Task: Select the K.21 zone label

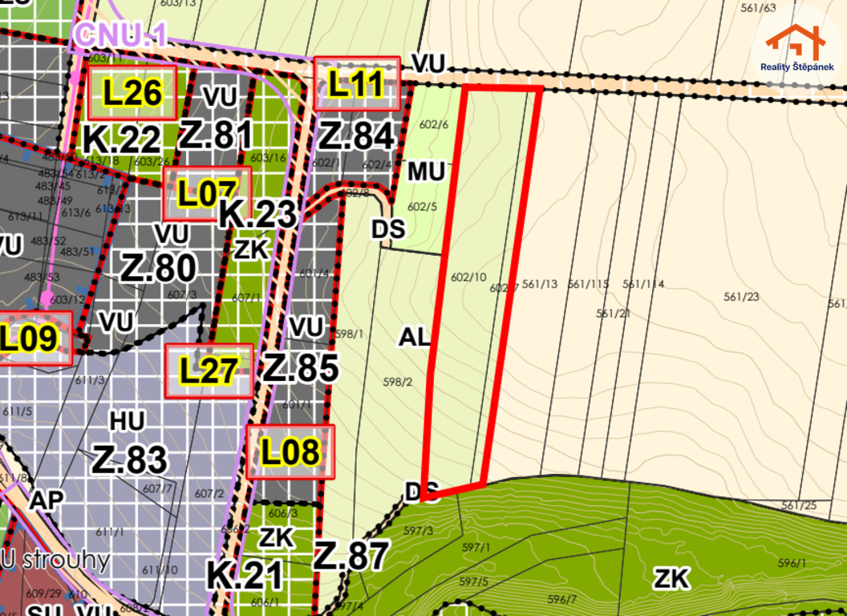Action: (x=245, y=574)
